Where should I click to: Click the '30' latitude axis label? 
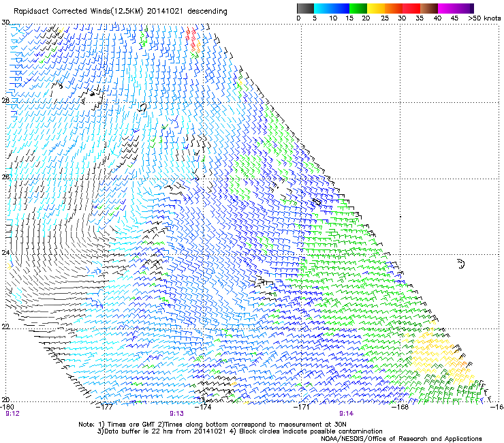point(5,22)
